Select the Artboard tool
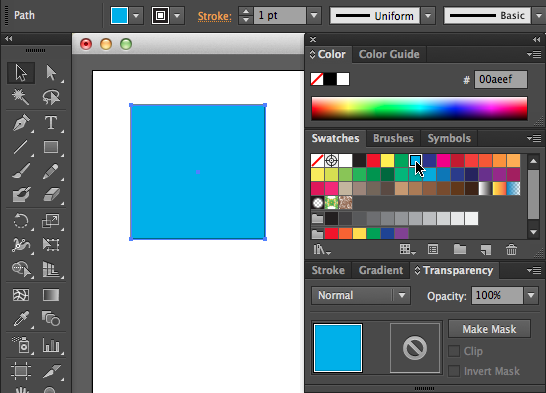Image resolution: width=546 pixels, height=393 pixels. [21, 370]
